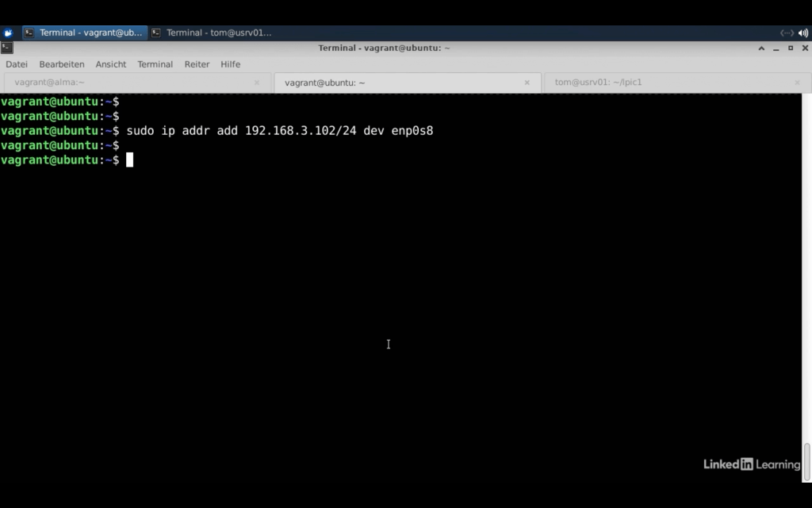Switch to Terminal - tom@usrv01 taskbar window

pos(213,33)
